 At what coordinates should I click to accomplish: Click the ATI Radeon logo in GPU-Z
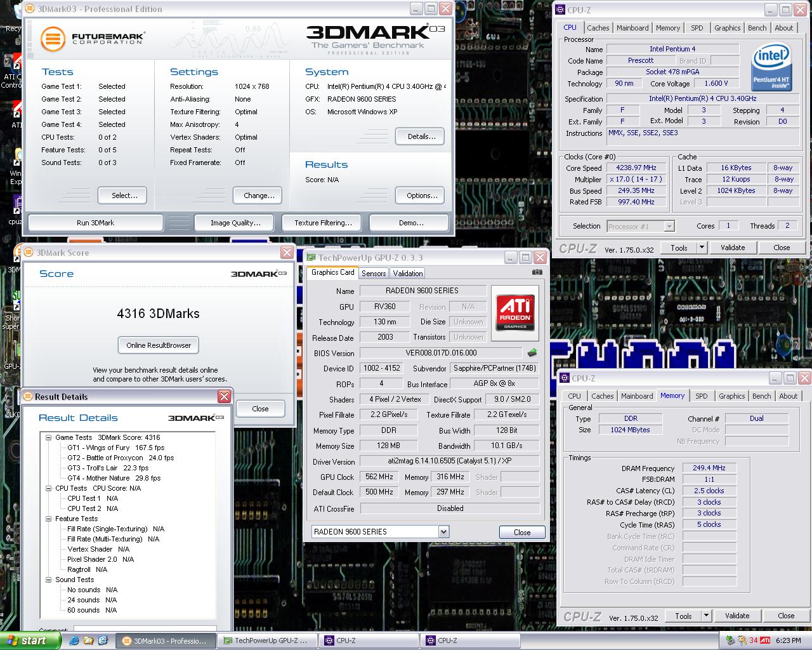point(514,312)
